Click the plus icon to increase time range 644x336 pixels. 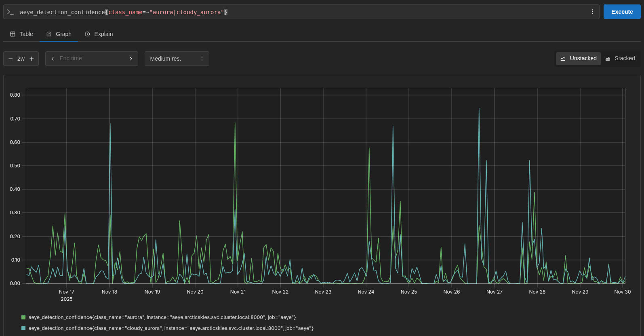click(x=32, y=59)
